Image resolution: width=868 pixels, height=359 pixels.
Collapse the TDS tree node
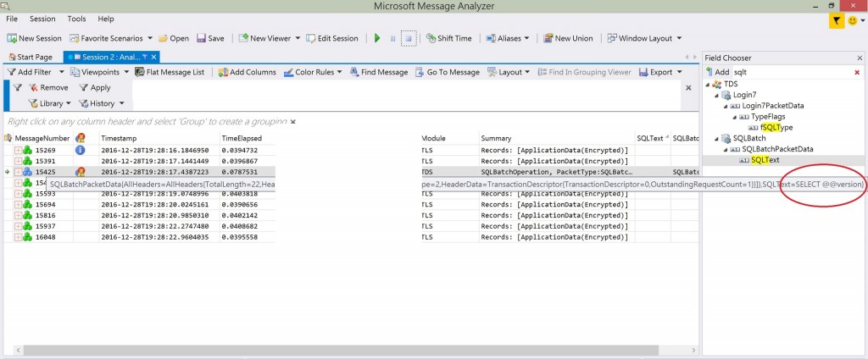[x=709, y=84]
